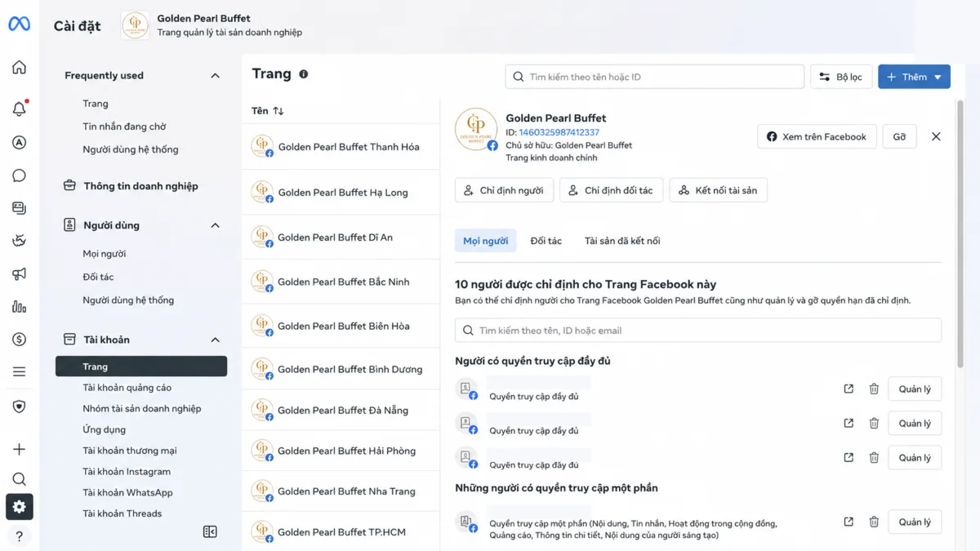Open the Golden Pearl Buffet business switcher

point(212,25)
